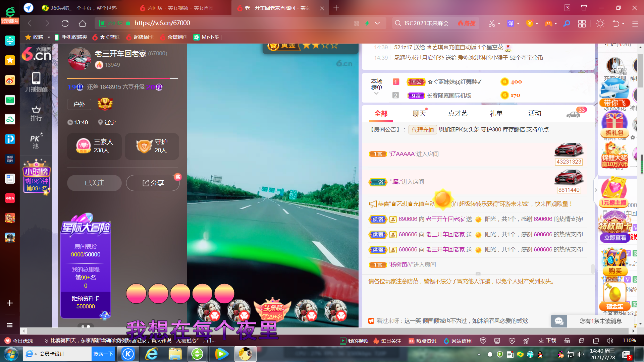Open the unread messages chat icon
Image resolution: width=644 pixels, height=362 pixels.
click(559, 321)
